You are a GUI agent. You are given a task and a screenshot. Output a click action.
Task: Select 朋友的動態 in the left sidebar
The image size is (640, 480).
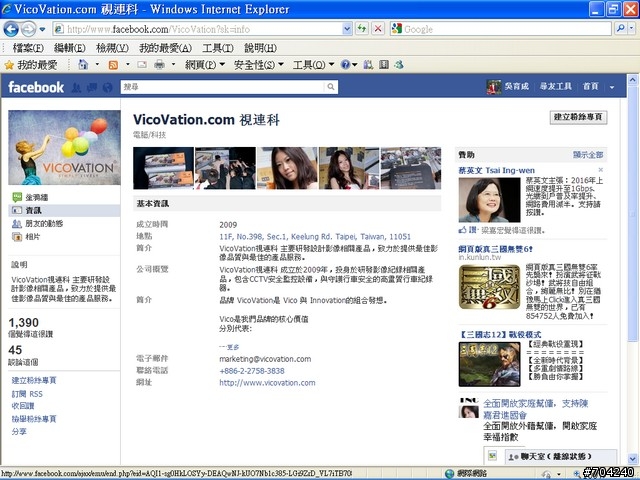(44, 224)
